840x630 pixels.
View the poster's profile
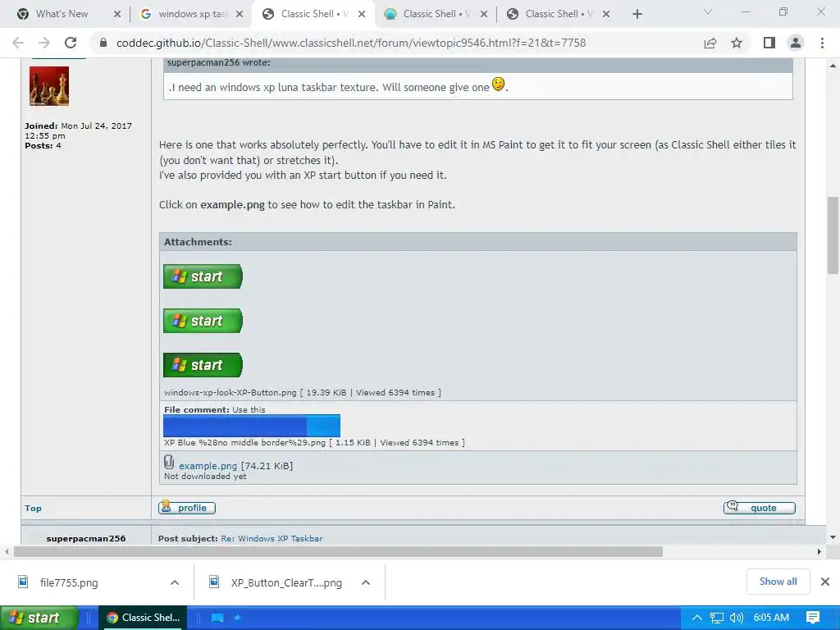187,507
